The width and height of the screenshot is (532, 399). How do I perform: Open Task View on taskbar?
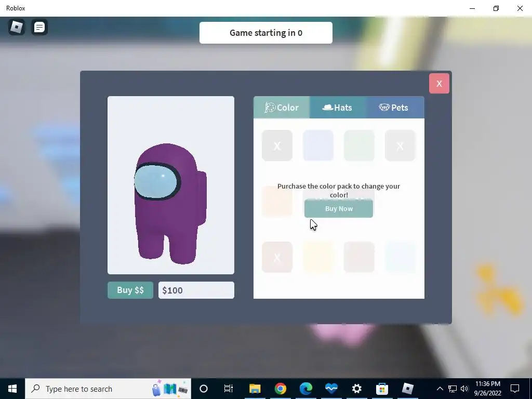click(x=229, y=389)
